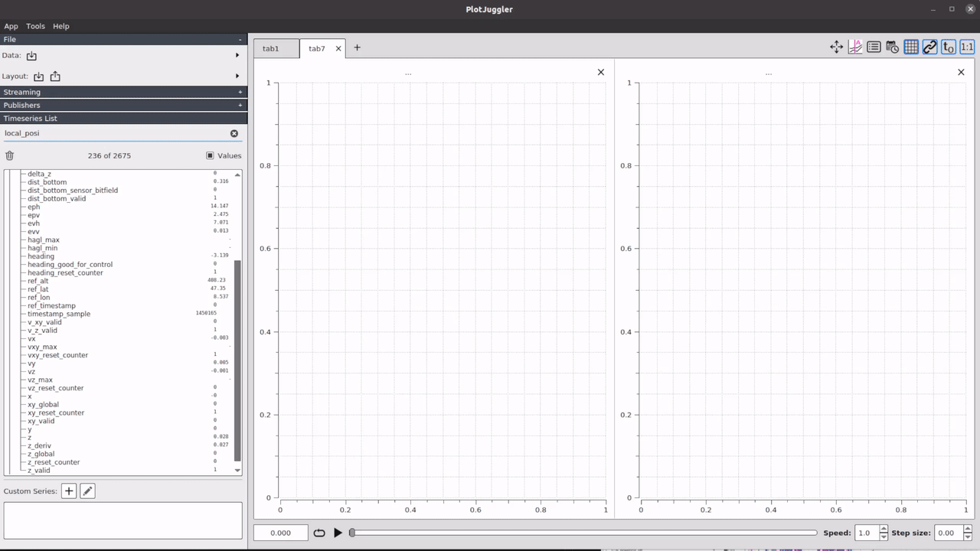Open the Tools menu

(x=34, y=25)
